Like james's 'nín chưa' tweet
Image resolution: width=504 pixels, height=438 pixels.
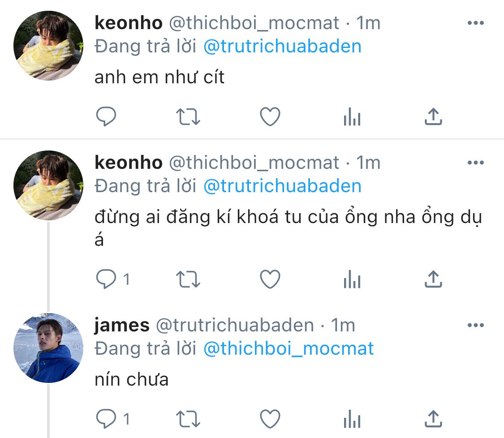270,419
